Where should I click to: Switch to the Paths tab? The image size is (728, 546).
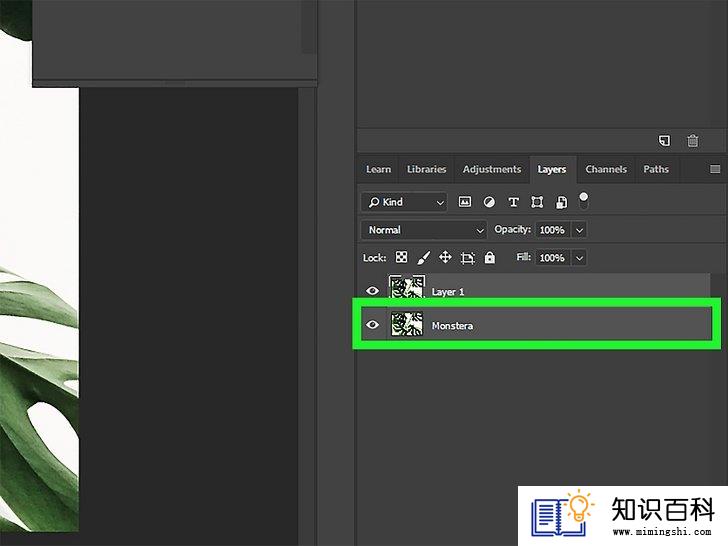(x=656, y=169)
